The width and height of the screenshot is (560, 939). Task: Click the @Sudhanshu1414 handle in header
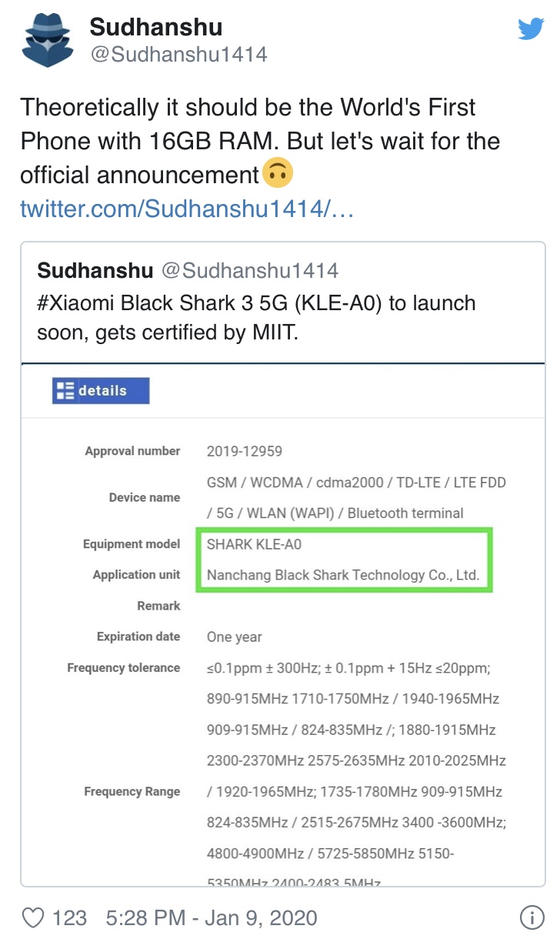coord(178,55)
